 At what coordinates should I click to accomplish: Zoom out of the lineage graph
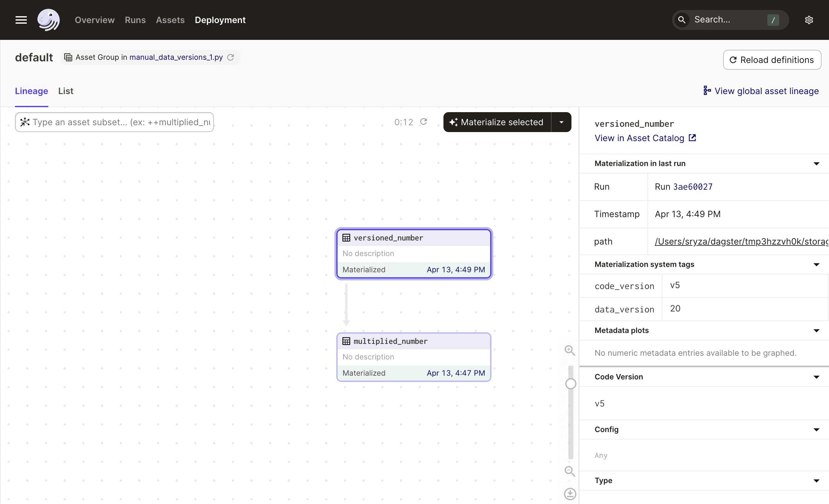point(570,471)
